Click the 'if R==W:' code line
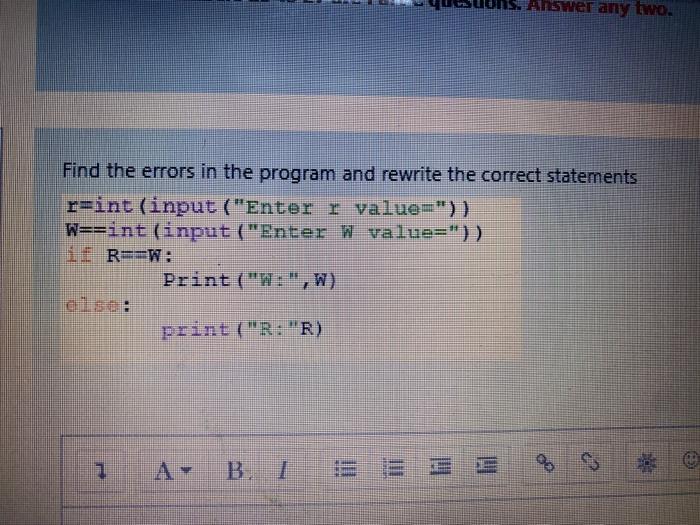Image resolution: width=700 pixels, height=525 pixels. [119, 256]
